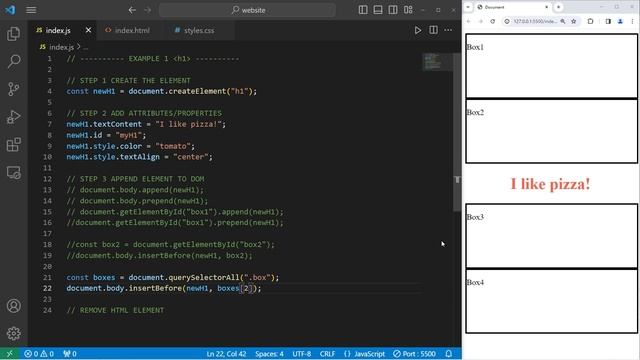Screen dimensions: 640x360
Task: Switch to the index.js tab
Action: (58, 31)
